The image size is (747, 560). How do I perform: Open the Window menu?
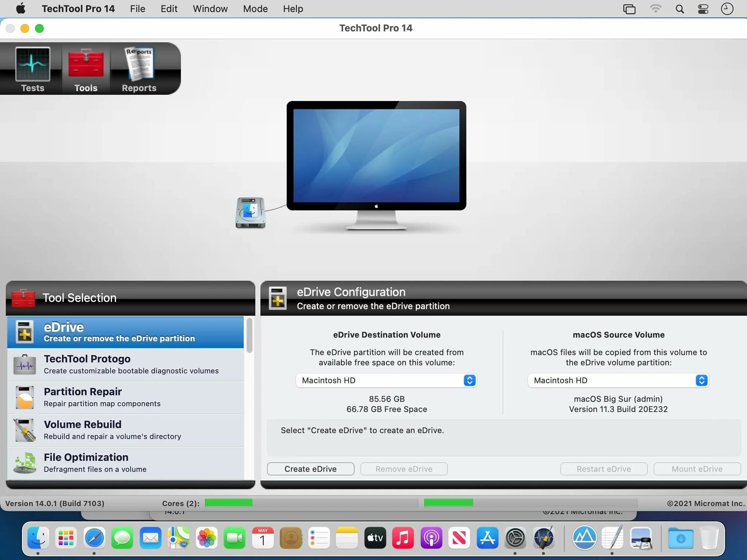point(210,9)
